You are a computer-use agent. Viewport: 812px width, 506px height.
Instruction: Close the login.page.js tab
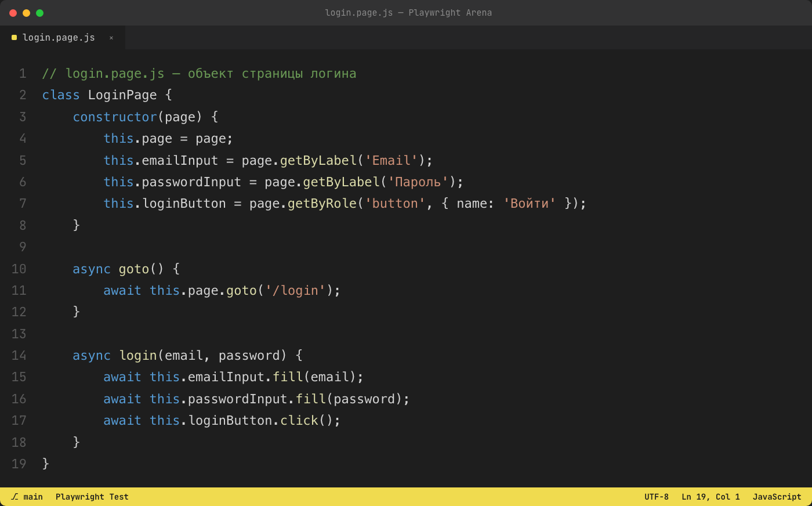tap(111, 38)
